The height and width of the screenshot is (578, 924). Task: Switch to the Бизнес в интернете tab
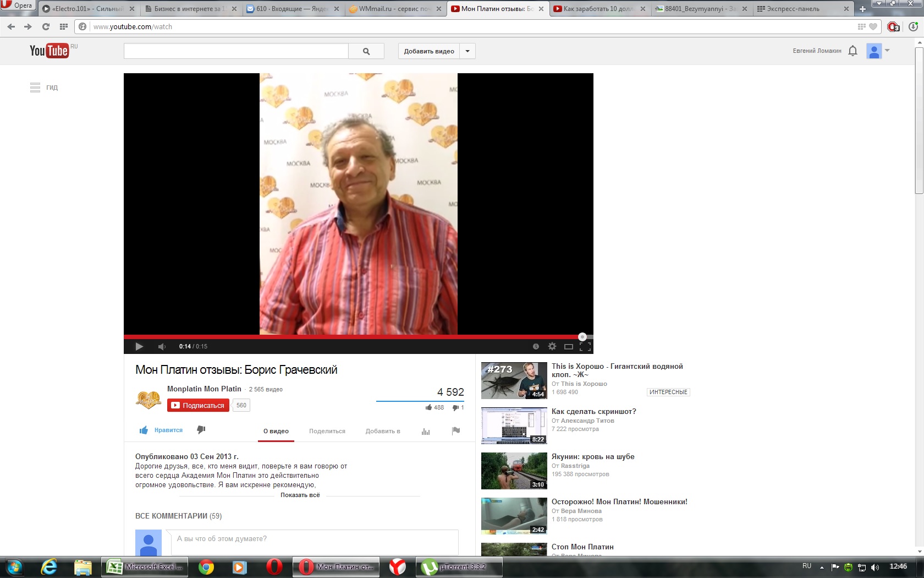[190, 9]
